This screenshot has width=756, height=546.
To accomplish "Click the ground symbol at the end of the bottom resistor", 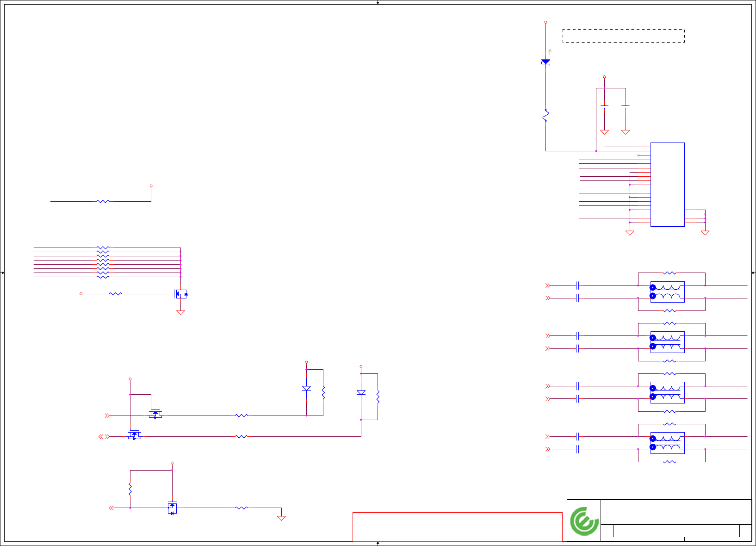I will (281, 518).
